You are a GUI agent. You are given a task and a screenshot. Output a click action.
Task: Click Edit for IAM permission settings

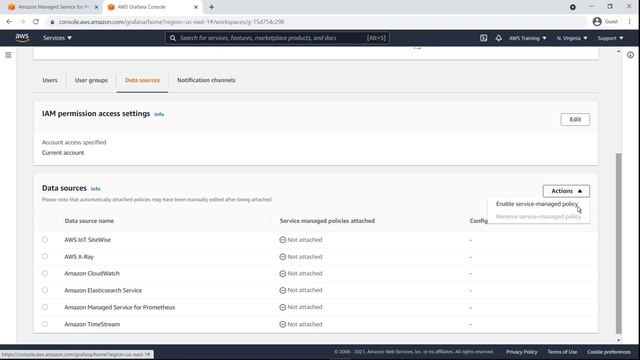tap(575, 120)
